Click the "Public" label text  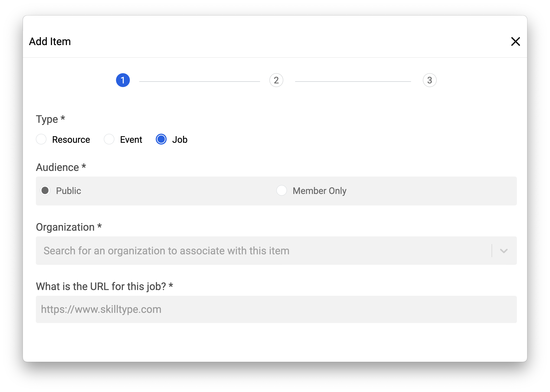pos(69,191)
